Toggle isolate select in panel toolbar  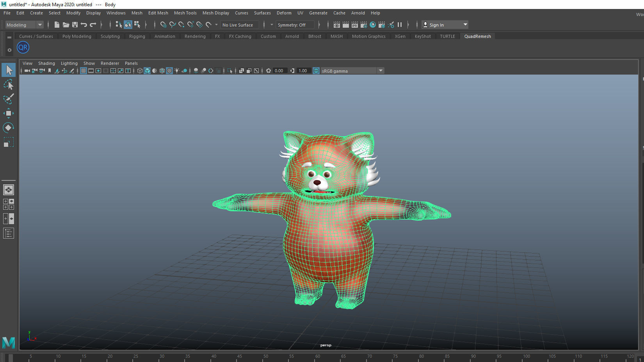click(x=230, y=71)
